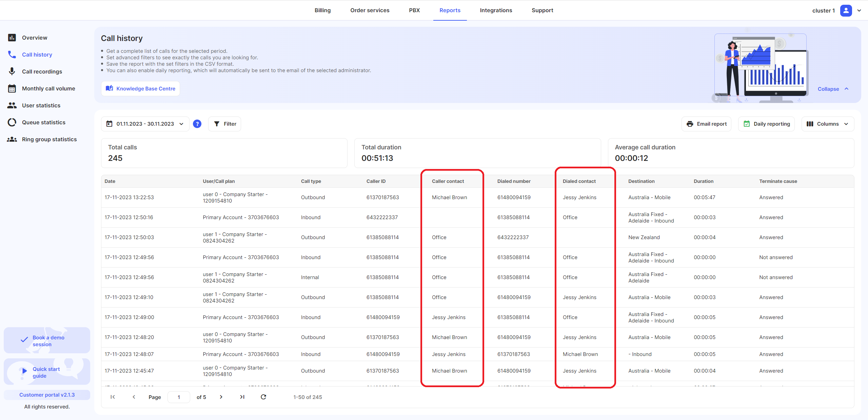Screen dimensions: 868x420
Task: Click the date range calendar icon
Action: (x=109, y=124)
